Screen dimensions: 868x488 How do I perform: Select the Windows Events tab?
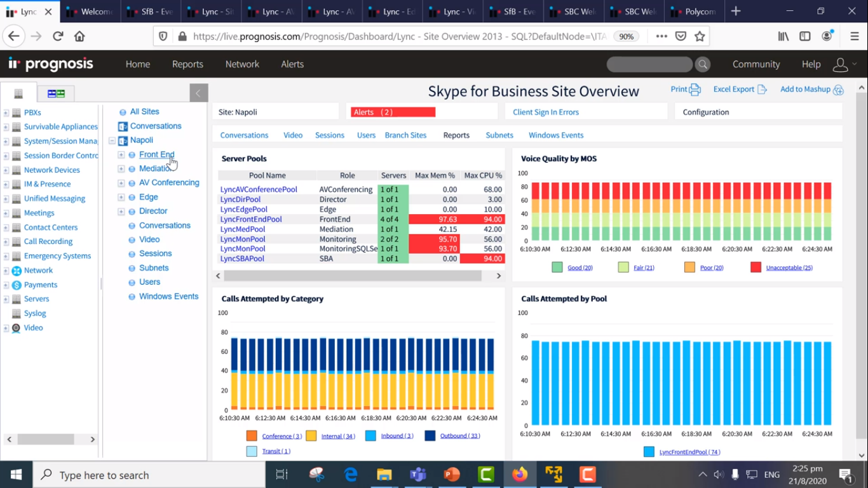(x=555, y=135)
